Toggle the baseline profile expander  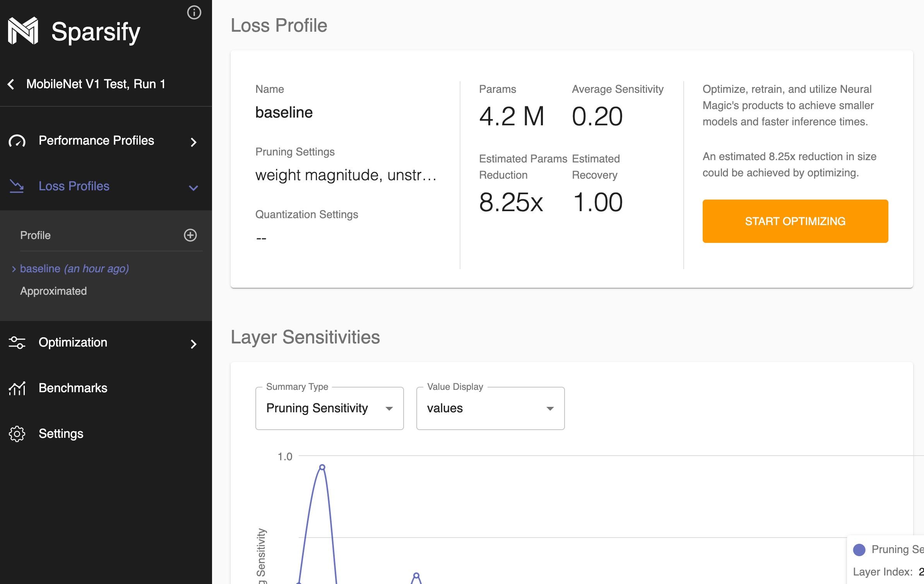[x=14, y=268]
